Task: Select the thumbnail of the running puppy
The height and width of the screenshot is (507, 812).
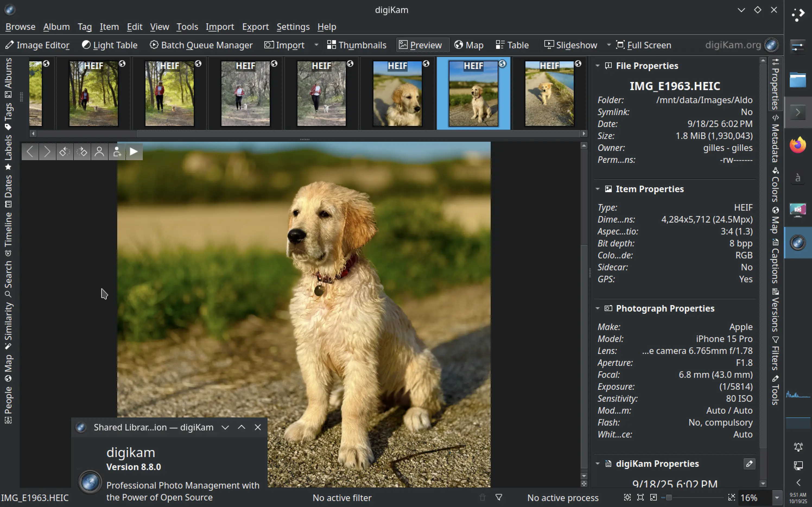Action: point(550,94)
